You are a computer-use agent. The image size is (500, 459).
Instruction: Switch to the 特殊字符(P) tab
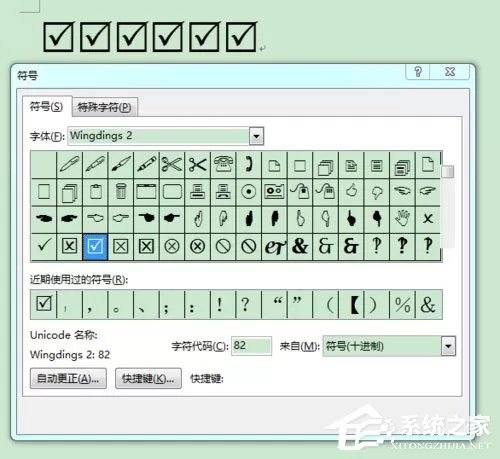[104, 107]
